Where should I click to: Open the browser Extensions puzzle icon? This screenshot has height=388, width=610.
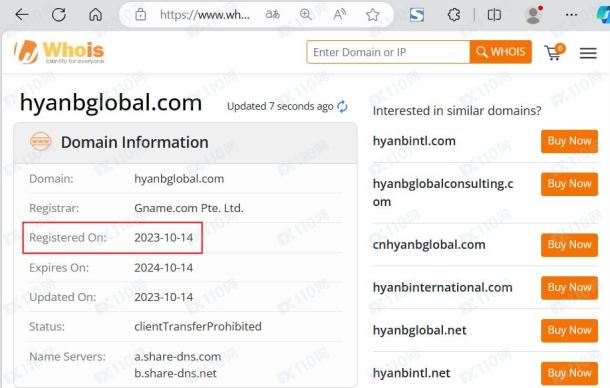point(454,15)
